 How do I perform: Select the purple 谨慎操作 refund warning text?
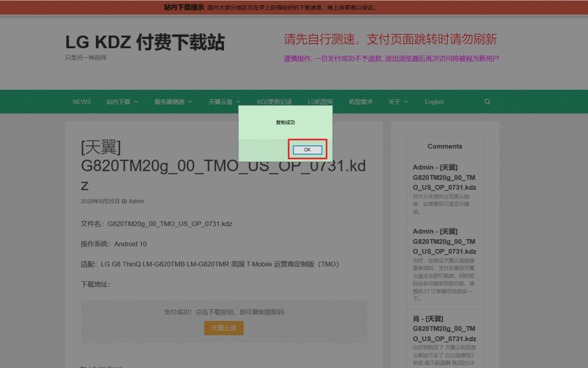click(x=391, y=59)
